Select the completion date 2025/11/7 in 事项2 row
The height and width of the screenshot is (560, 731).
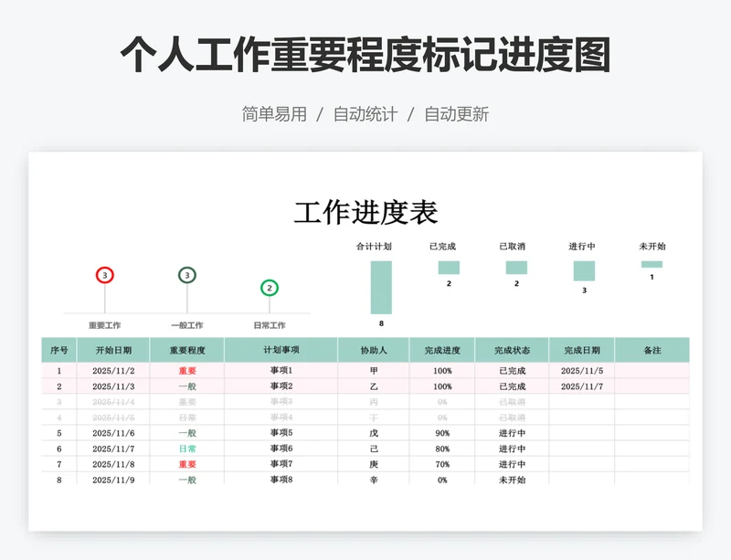582,386
